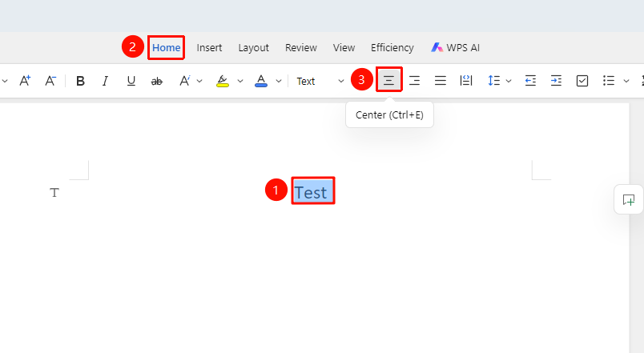Viewport: 644px width, 353px height.
Task: Expand line spacing dropdown arrow
Action: [x=509, y=82]
